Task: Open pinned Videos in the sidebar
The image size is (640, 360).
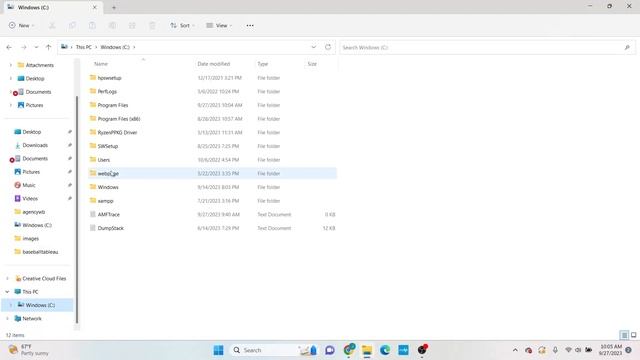Action: pyautogui.click(x=30, y=198)
